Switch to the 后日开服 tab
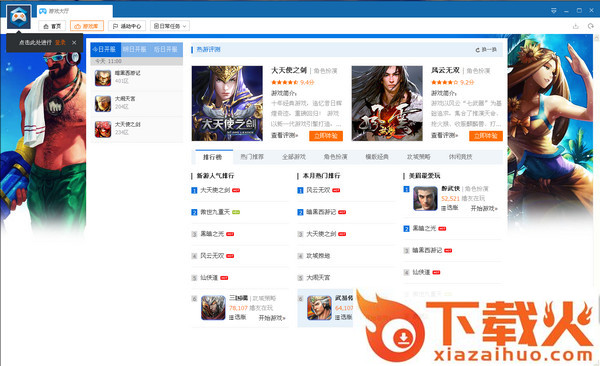Image resolution: width=600 pixels, height=366 pixels. pos(166,49)
